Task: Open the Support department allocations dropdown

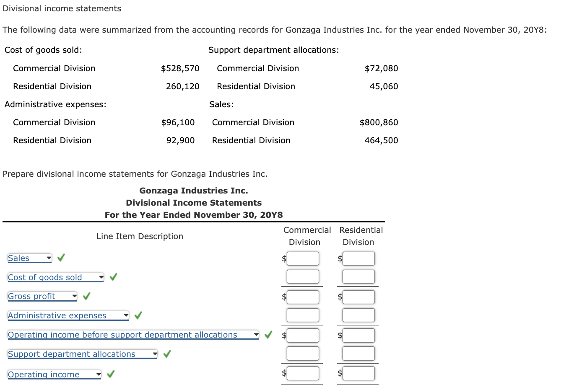Action: [83, 354]
